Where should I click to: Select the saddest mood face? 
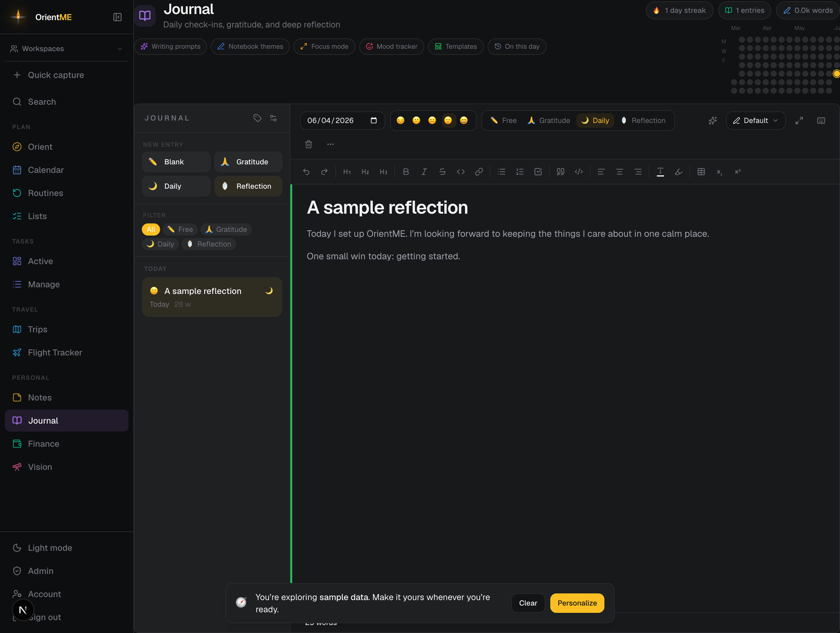pyautogui.click(x=401, y=120)
